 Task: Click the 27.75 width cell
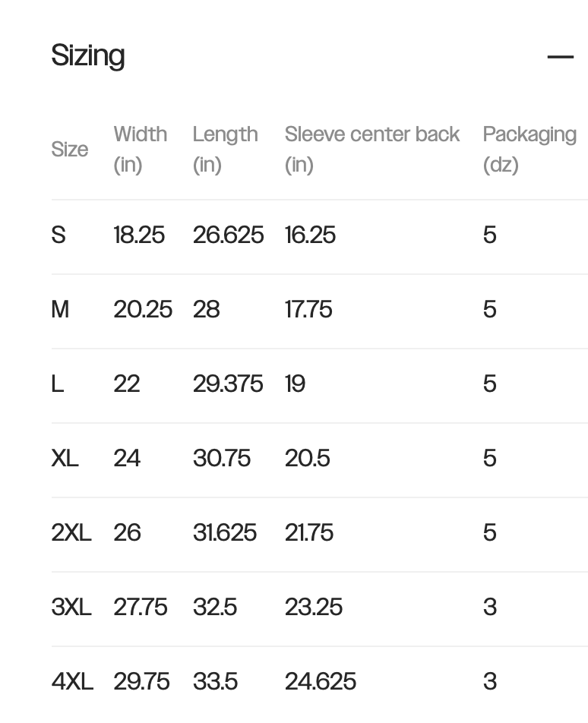[x=141, y=608]
